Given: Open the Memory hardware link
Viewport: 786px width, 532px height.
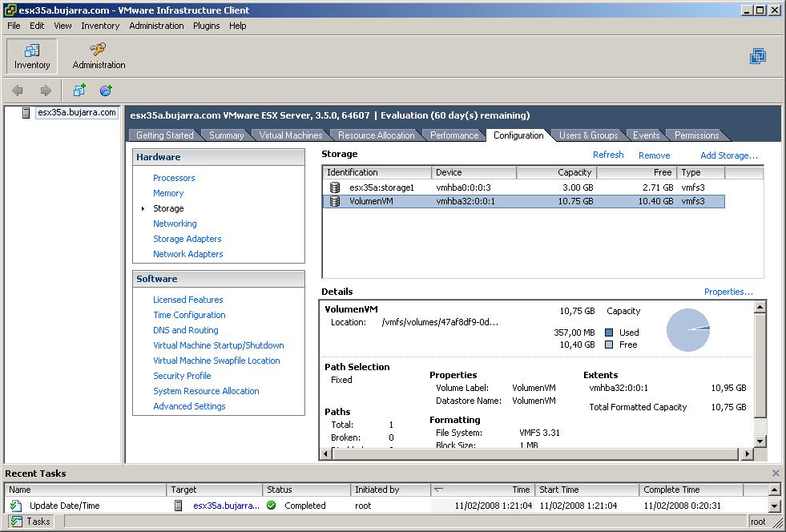Looking at the screenshot, I should (168, 193).
